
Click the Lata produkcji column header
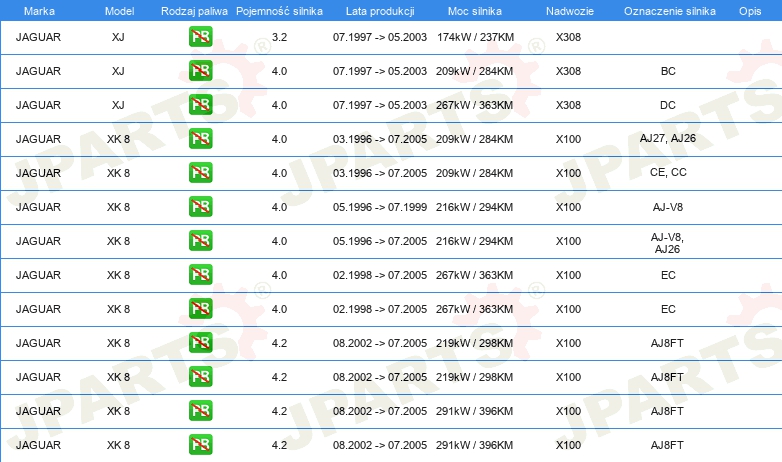[380, 11]
